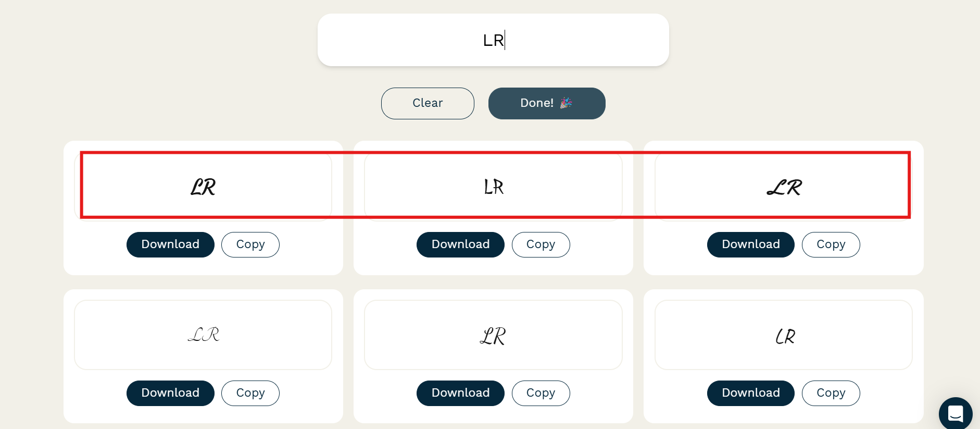This screenshot has width=980, height=429.
Task: Click the Clear button
Action: [x=428, y=103]
